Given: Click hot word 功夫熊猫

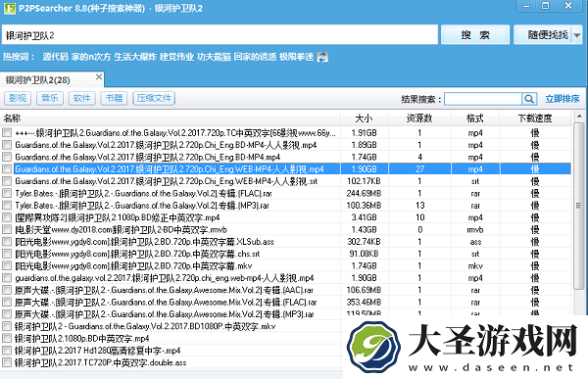Looking at the screenshot, I should pyautogui.click(x=214, y=57).
